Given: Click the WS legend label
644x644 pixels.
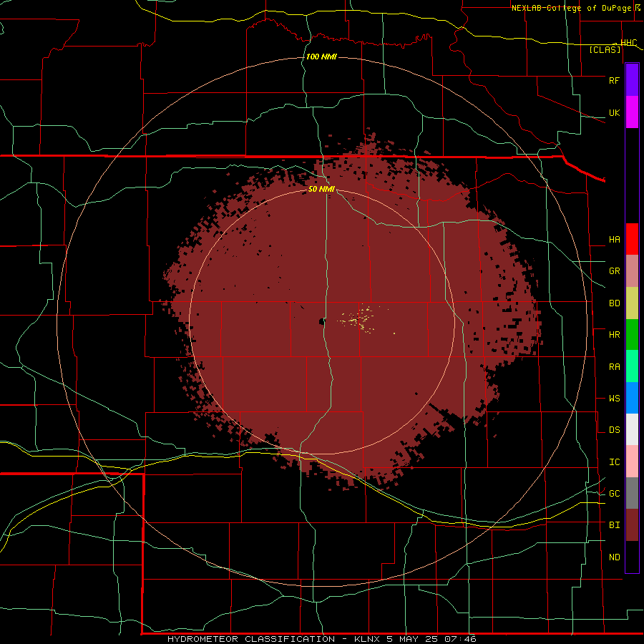Looking at the screenshot, I should click(x=614, y=399).
